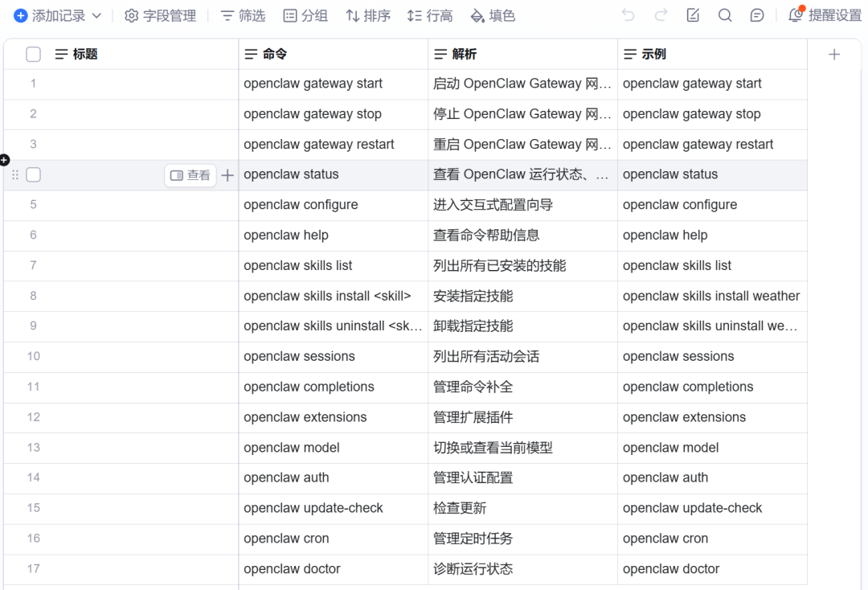
Task: Select command cell 'openclaw gateway start'
Action: coord(334,84)
